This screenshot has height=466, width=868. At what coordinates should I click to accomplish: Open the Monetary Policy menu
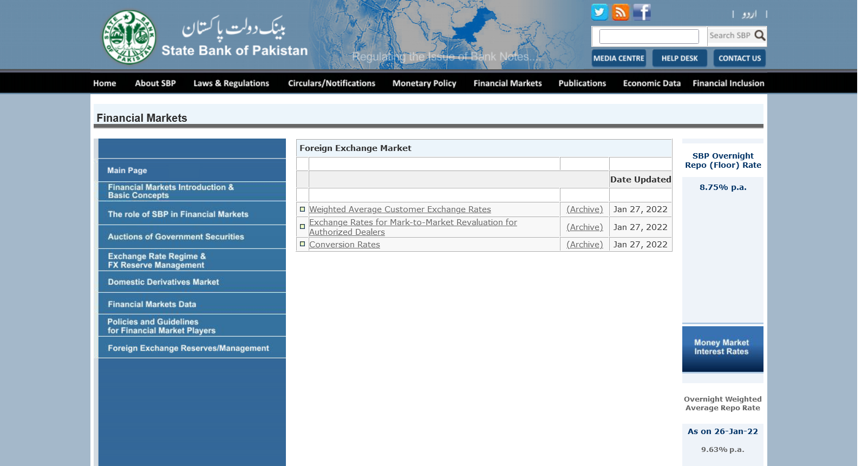424,83
